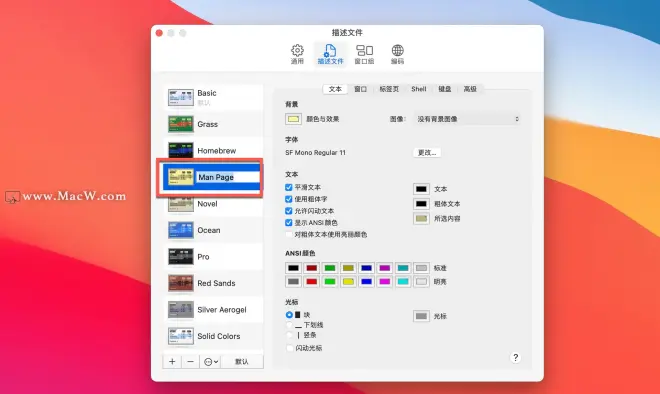
Task: Open the yellow background color swatch
Action: click(293, 119)
